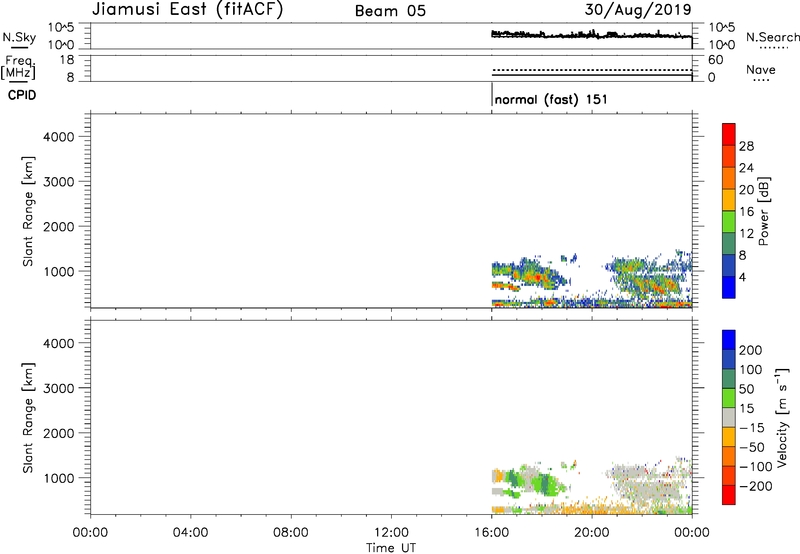Click the '200' velocity colorbar value
800x554 pixels.
click(x=751, y=350)
